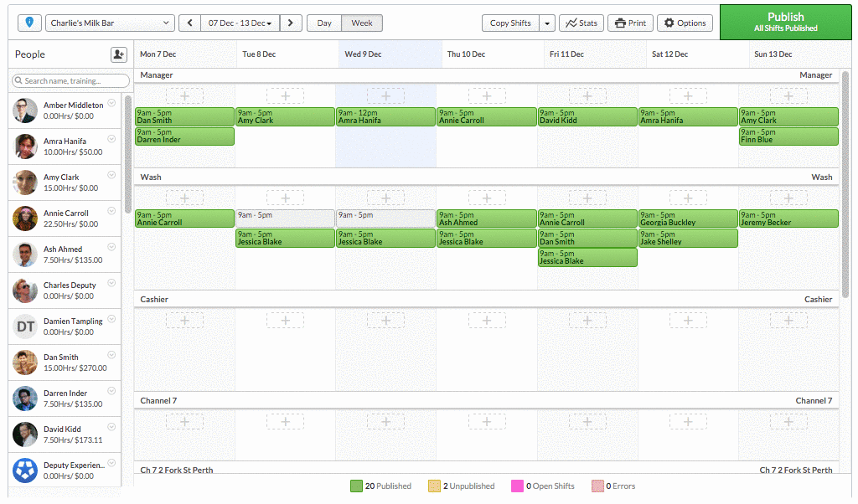Add Manager shift on Thu 10 Dec

coord(487,96)
